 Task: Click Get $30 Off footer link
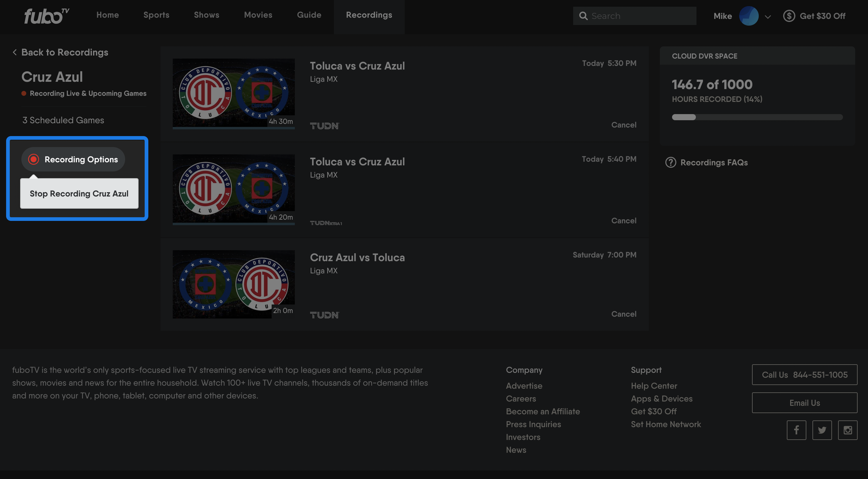pyautogui.click(x=654, y=411)
